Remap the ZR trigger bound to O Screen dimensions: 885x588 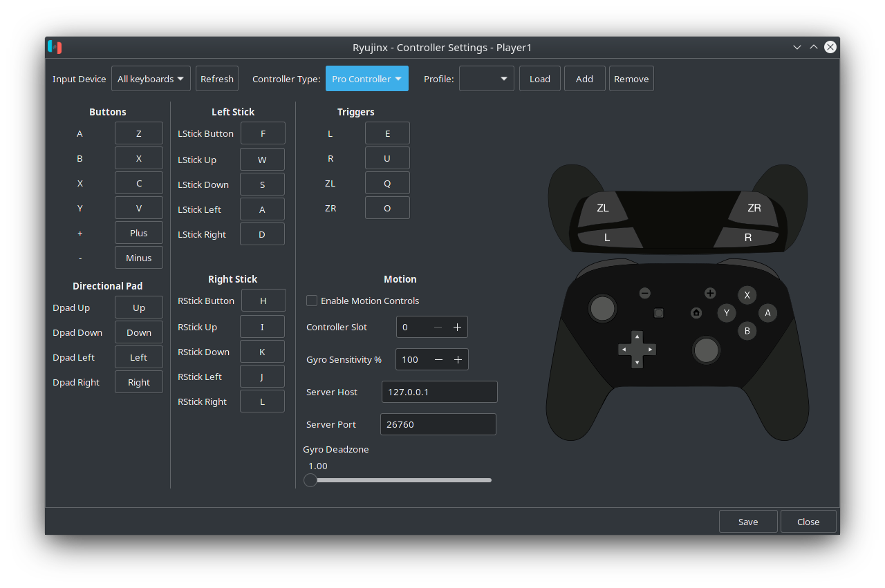pyautogui.click(x=387, y=207)
